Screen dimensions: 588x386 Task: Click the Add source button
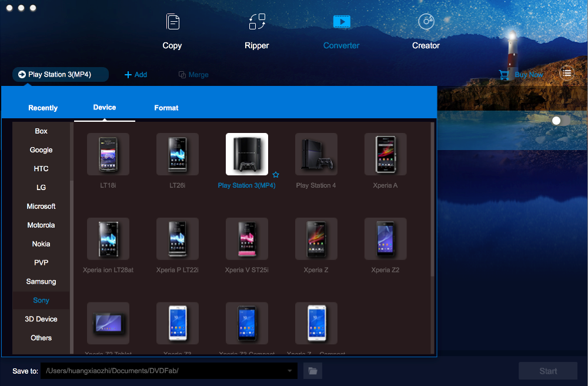(136, 75)
